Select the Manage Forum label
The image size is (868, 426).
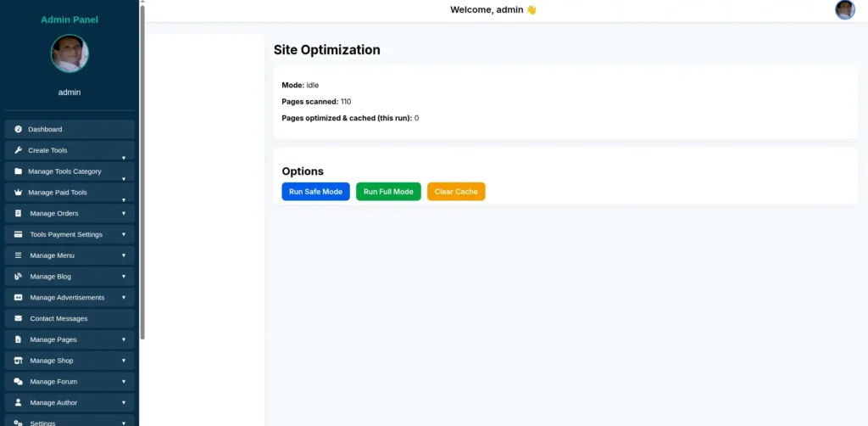click(53, 382)
